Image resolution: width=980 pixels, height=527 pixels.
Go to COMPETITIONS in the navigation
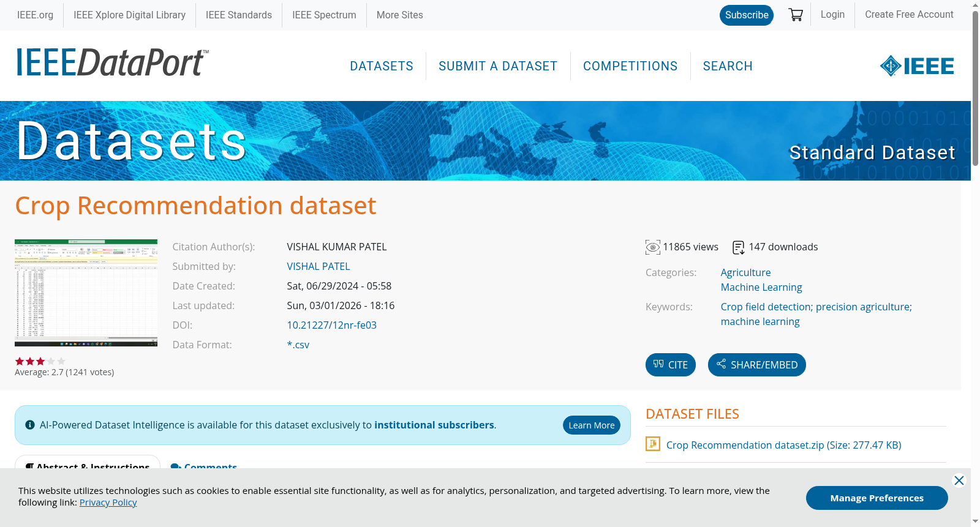(x=630, y=66)
